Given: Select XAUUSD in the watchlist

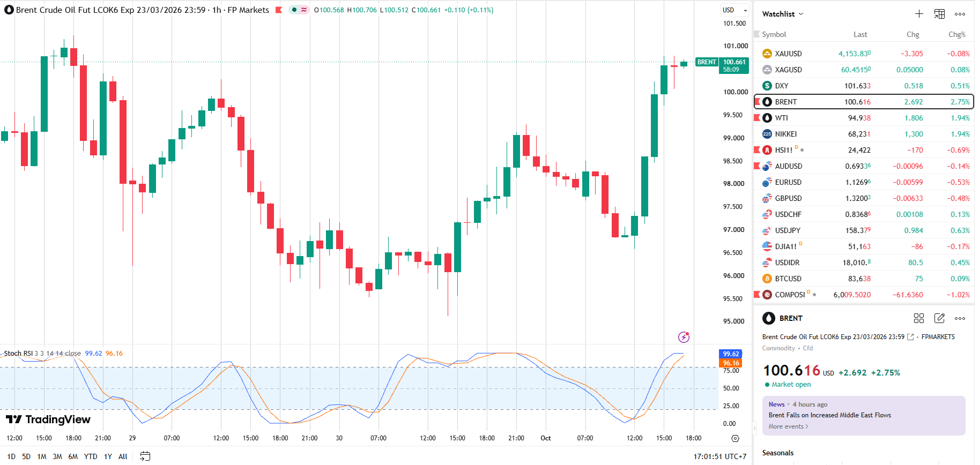Looking at the screenshot, I should coord(864,54).
